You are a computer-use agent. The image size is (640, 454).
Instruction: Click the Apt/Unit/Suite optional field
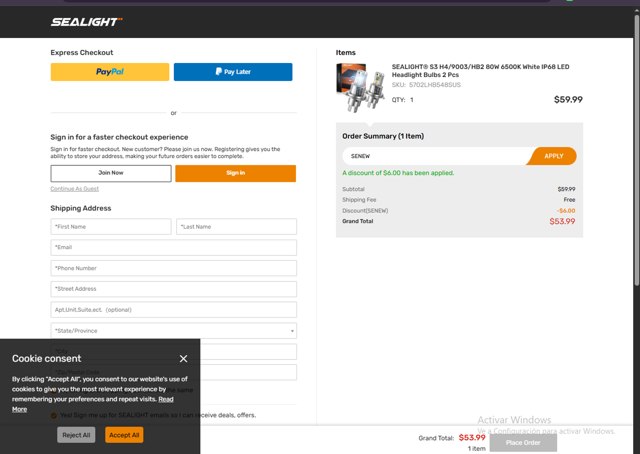coord(173,310)
